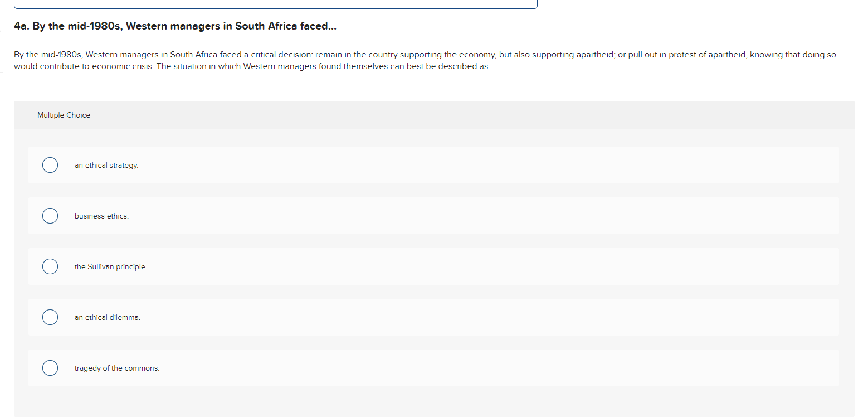Click the answer text 'an ethical strategy.'
Viewport: 868px width, 417px height.
tap(106, 166)
